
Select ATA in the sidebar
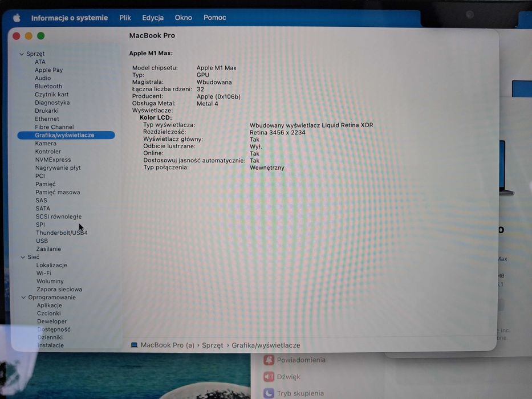40,62
